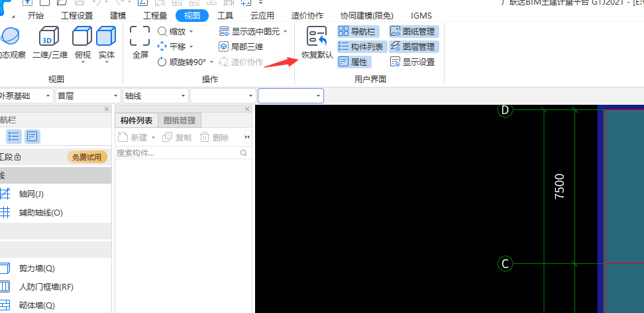644x313 pixels.
Task: Open 显示设置 display settings
Action: point(412,62)
